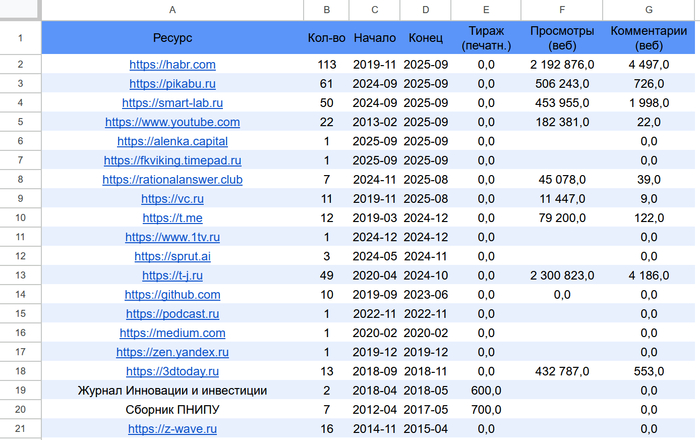Open the https://medium.com link

point(172,333)
